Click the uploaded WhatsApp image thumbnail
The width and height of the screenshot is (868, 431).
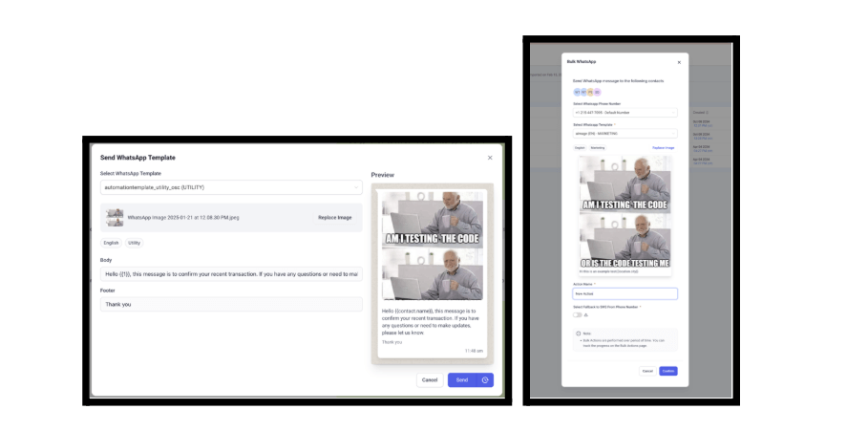coord(116,218)
